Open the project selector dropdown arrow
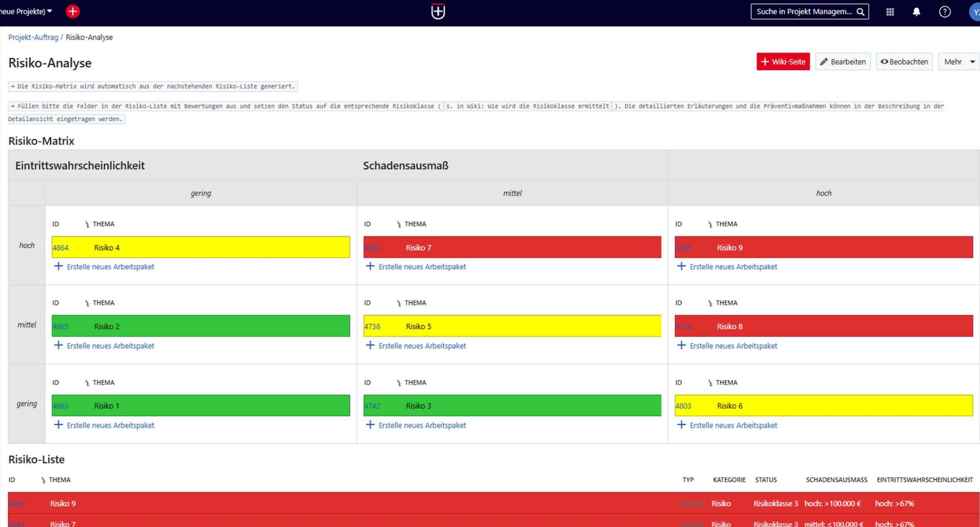980x527 pixels. 49,11
